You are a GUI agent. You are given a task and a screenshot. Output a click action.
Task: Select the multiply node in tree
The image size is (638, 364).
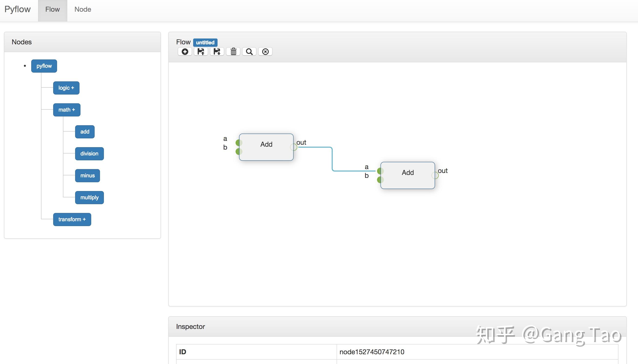tap(89, 198)
